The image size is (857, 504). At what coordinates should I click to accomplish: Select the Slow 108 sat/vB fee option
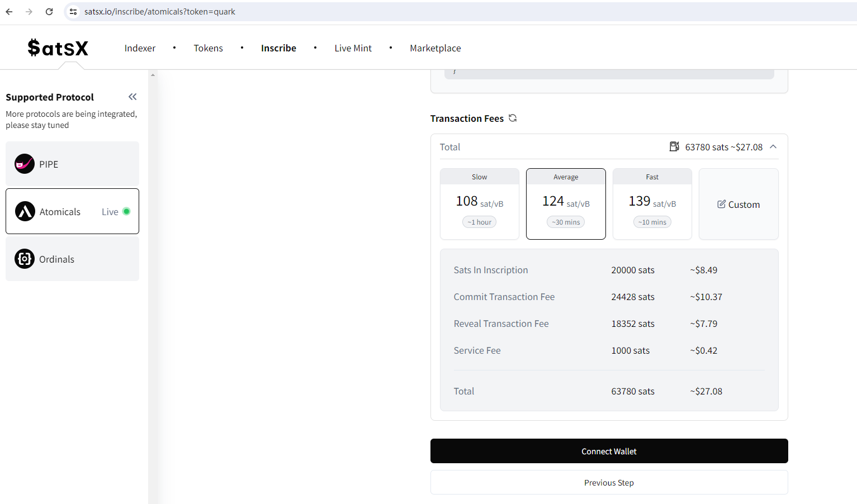(x=480, y=204)
